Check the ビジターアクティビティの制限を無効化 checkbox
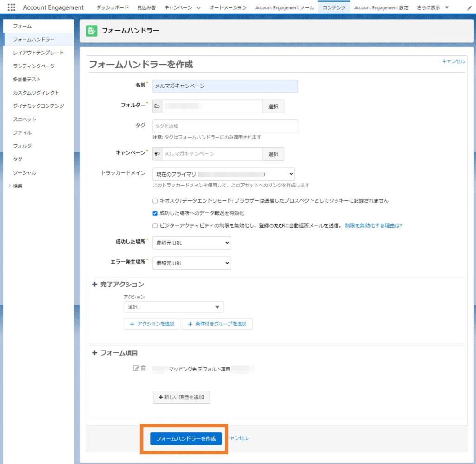Viewport: 476px width, 464px height. pos(155,225)
